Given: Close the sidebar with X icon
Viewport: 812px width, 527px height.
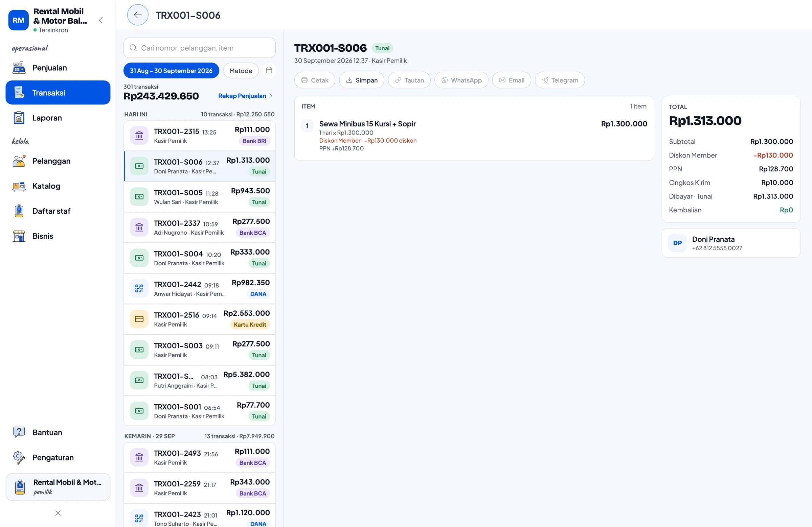Looking at the screenshot, I should (58, 513).
